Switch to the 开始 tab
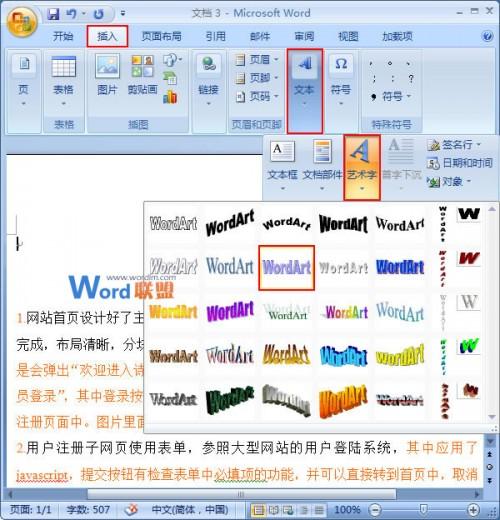The image size is (500, 520). click(x=63, y=36)
